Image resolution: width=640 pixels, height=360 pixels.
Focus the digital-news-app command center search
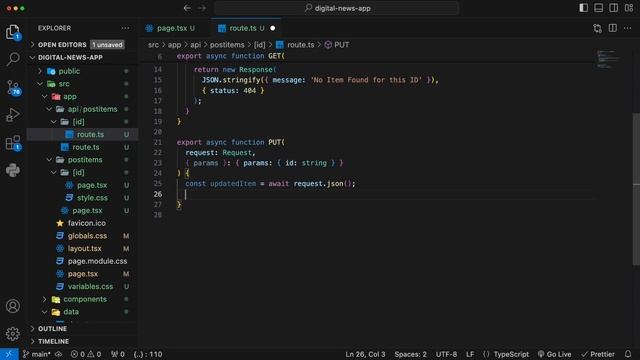(x=337, y=8)
